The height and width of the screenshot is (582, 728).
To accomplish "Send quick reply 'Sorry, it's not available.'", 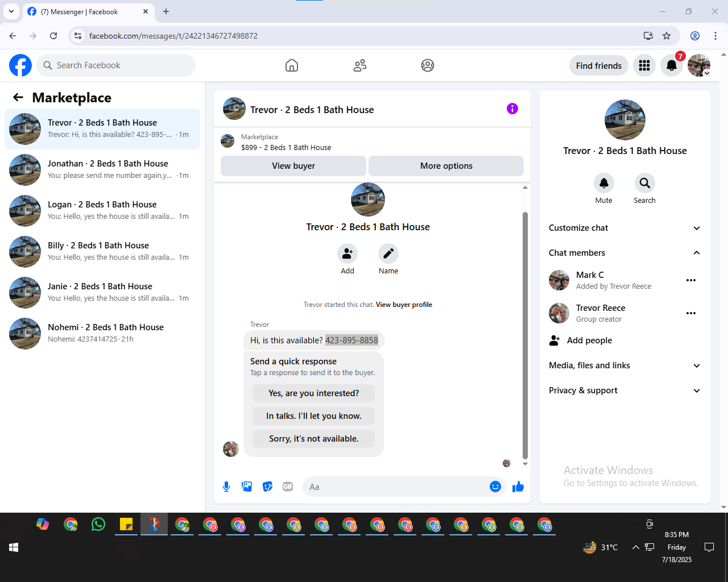I will click(x=314, y=439).
